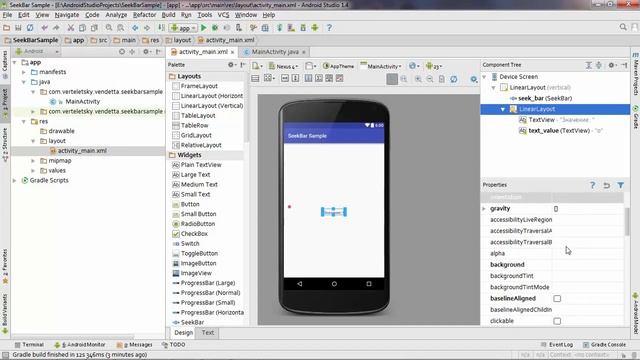Open the File menu
Viewport: 640px width, 360px height.
click(7, 15)
